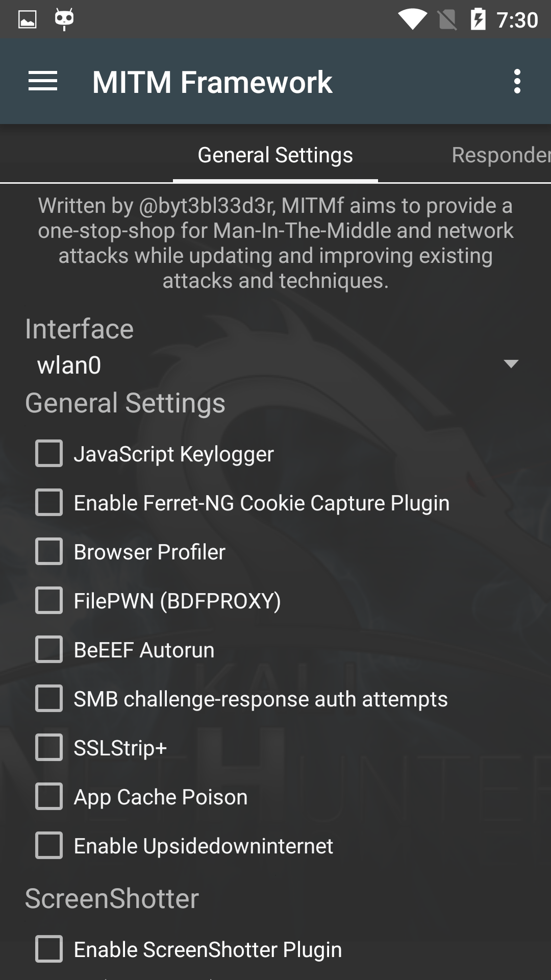Check the Browser Profiler option
The width and height of the screenshot is (551, 980).
coord(49,552)
